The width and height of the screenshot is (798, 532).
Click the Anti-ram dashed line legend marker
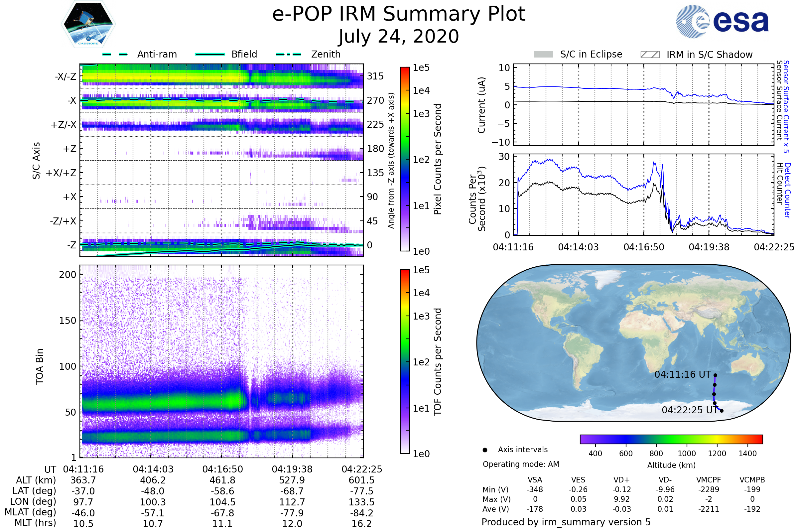click(115, 54)
